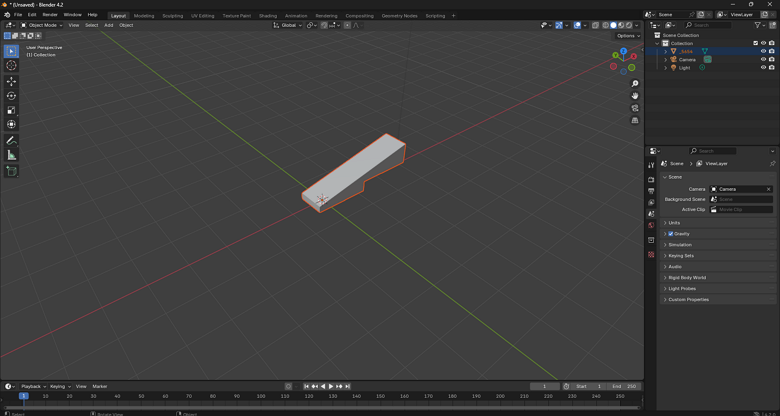Screen dimensions: 780x416
Task: Select the Annotate tool
Action: tap(11, 141)
